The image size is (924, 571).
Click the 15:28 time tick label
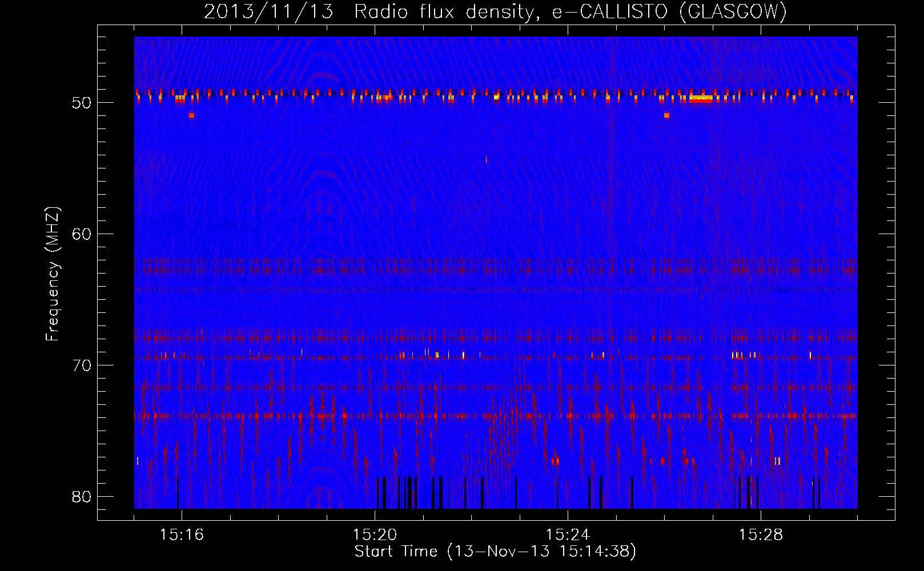761,535
